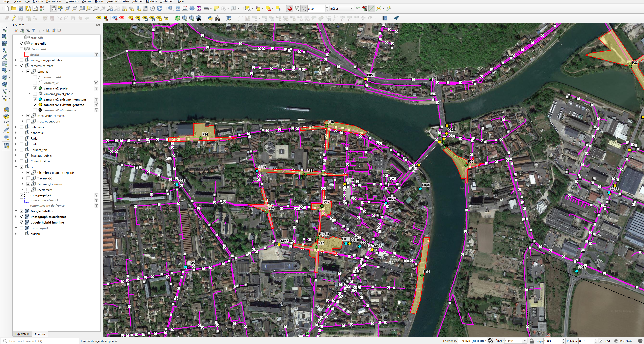Uncheck camera_v2_projet layer visibility
This screenshot has height=344, width=644.
pyautogui.click(x=35, y=88)
